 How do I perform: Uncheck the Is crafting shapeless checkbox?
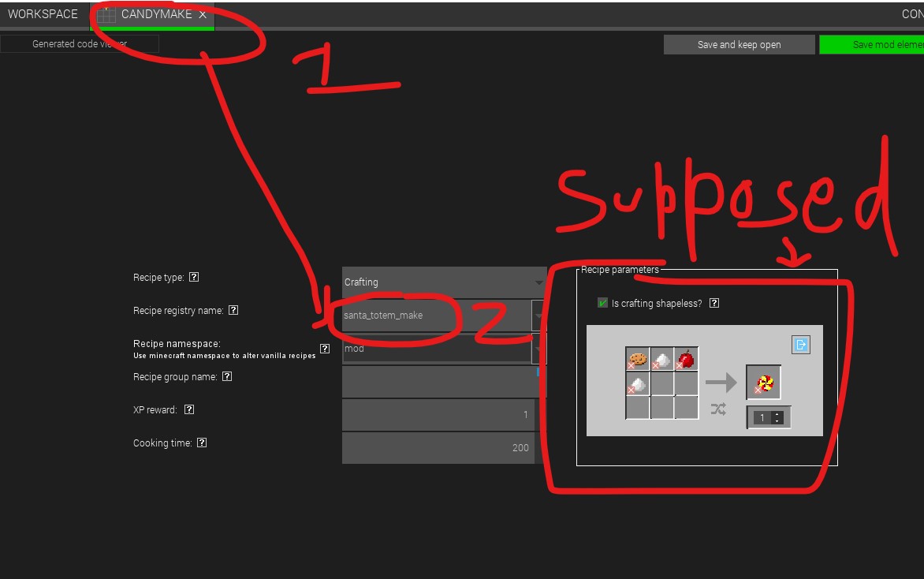tap(602, 302)
